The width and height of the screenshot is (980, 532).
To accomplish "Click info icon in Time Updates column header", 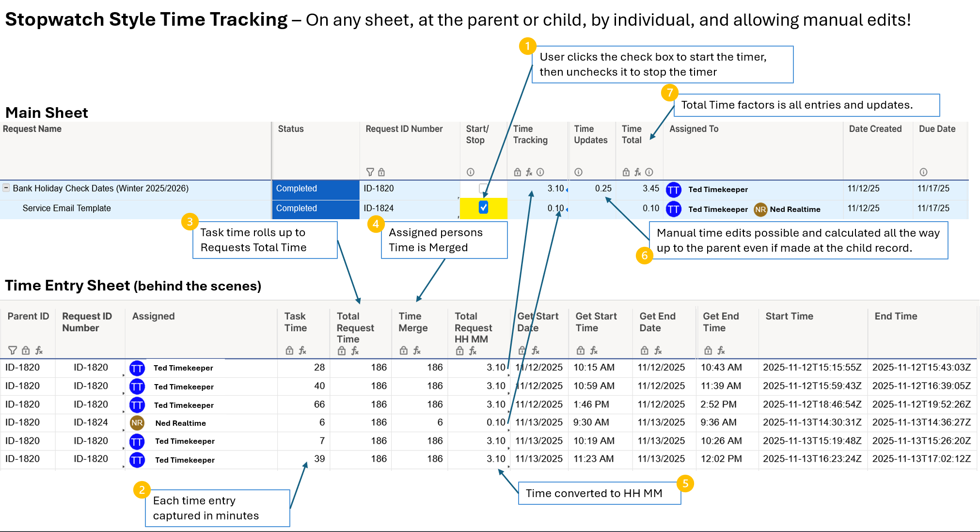I will point(578,172).
